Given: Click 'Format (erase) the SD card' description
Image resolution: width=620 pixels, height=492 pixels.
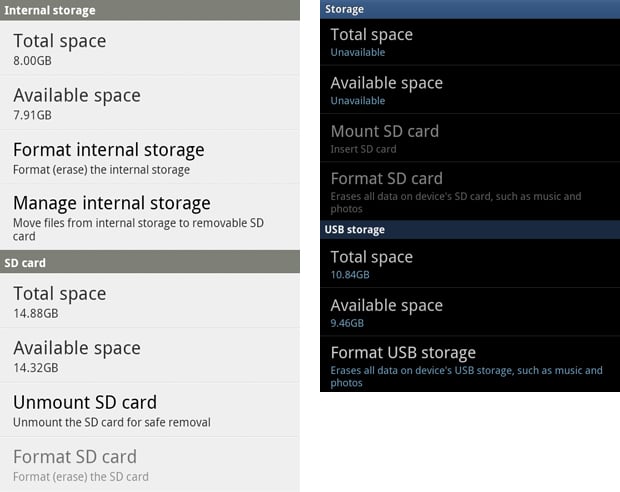Looking at the screenshot, I should 81,477.
